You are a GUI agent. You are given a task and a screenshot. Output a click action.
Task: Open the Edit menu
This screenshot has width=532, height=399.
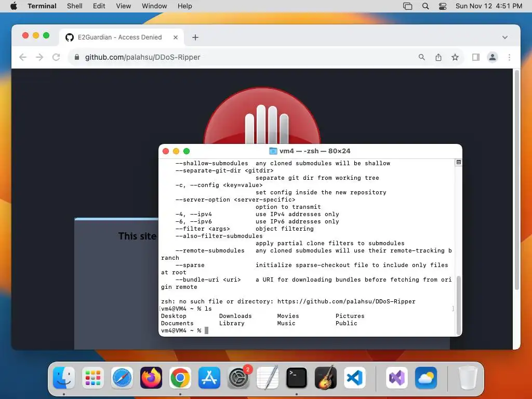coord(99,6)
